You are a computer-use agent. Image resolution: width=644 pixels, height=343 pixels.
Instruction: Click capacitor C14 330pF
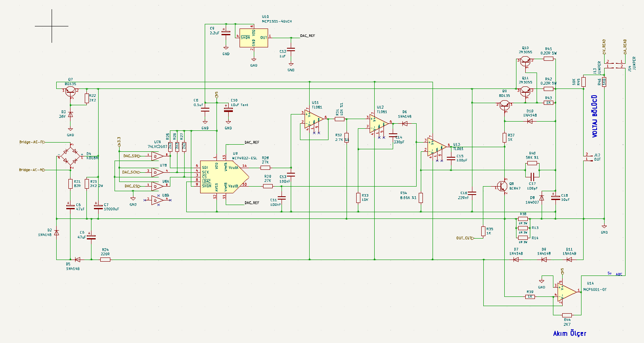click(393, 135)
